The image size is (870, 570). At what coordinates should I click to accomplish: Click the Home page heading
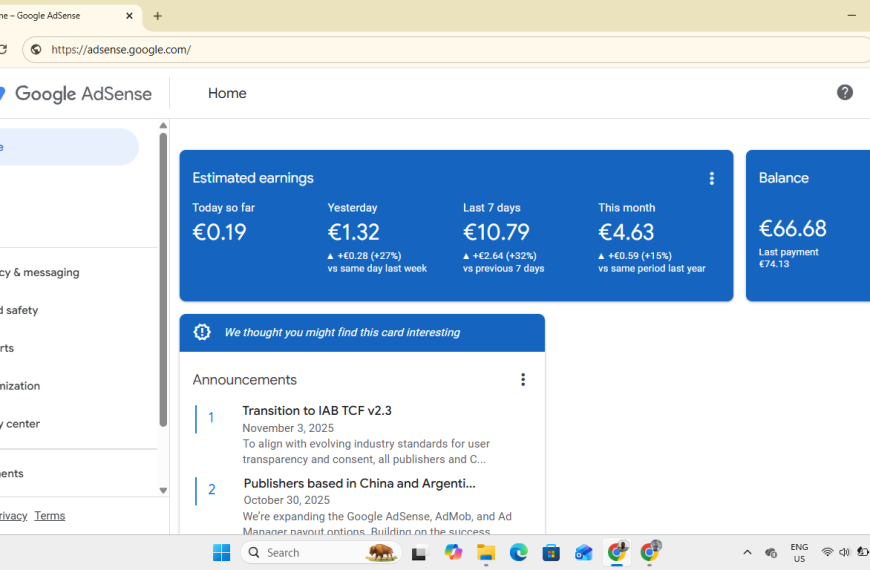point(227,93)
